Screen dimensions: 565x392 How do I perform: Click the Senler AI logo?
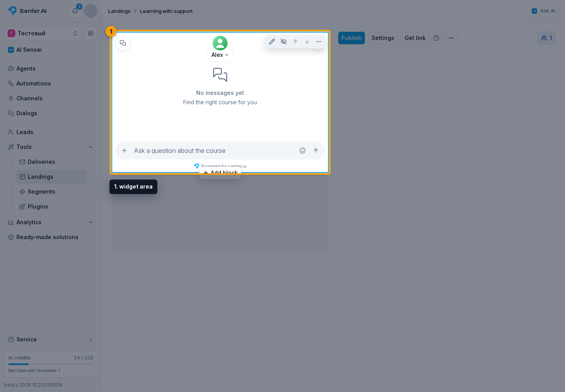[x=27, y=11]
